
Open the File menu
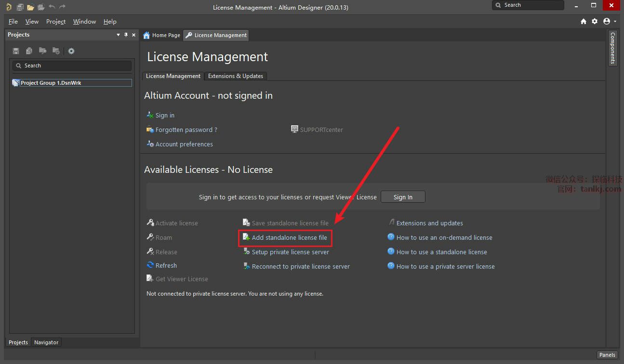[13, 22]
